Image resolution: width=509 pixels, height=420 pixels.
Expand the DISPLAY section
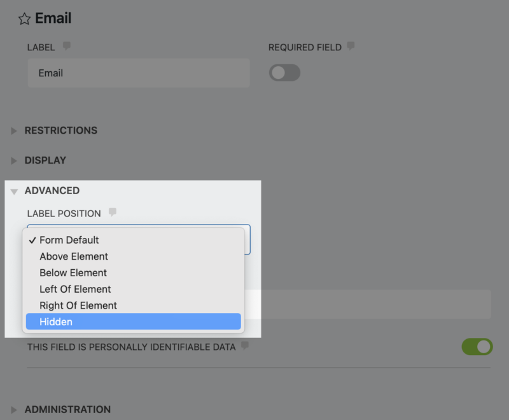click(x=14, y=160)
